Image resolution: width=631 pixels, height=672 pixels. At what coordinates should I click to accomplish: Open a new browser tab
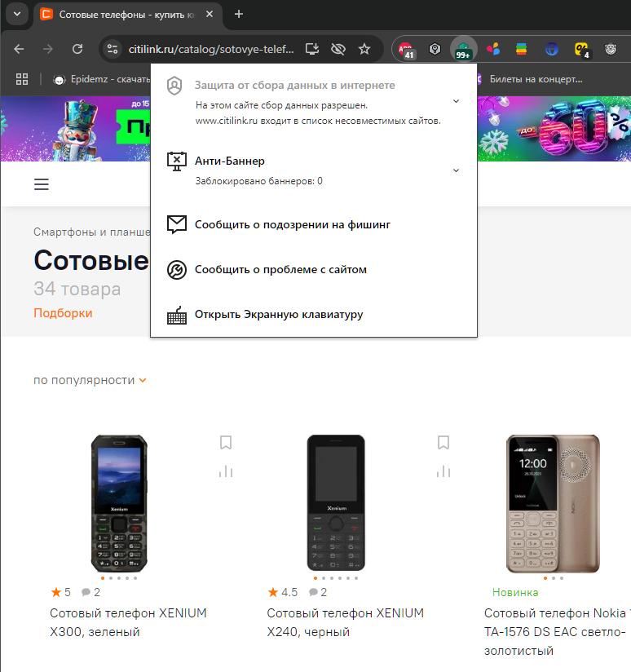pyautogui.click(x=239, y=14)
